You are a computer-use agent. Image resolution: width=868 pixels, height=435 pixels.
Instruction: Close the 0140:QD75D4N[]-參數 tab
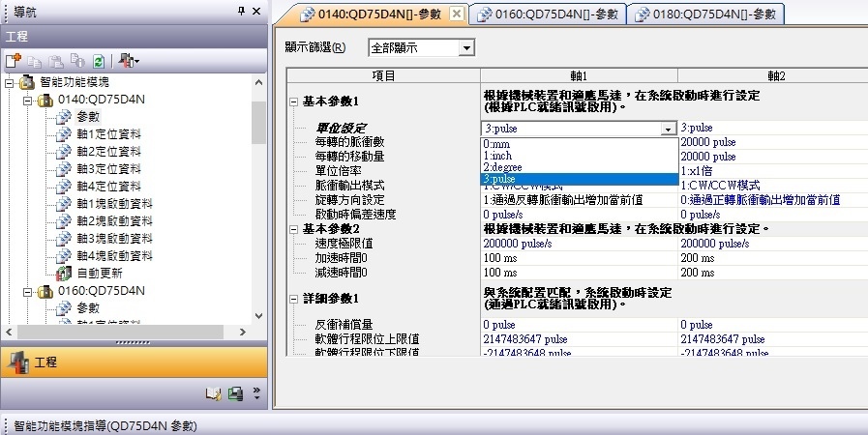(x=456, y=14)
